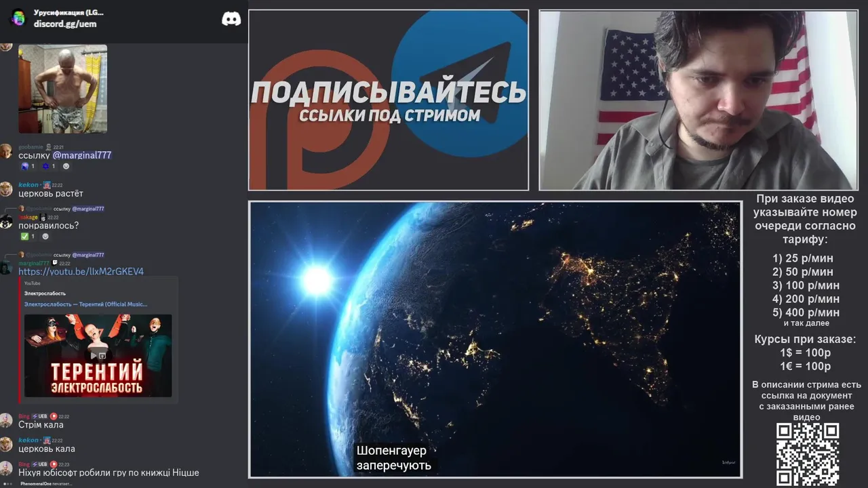Click the '3) 100 р/мин' tariff line
This screenshot has height=488, width=868.
coord(806,285)
